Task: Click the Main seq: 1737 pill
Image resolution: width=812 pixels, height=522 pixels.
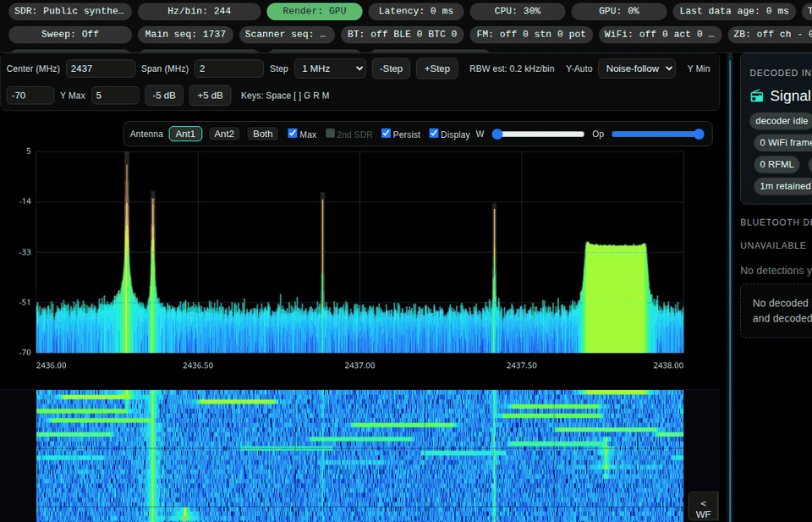Action: pyautogui.click(x=185, y=34)
